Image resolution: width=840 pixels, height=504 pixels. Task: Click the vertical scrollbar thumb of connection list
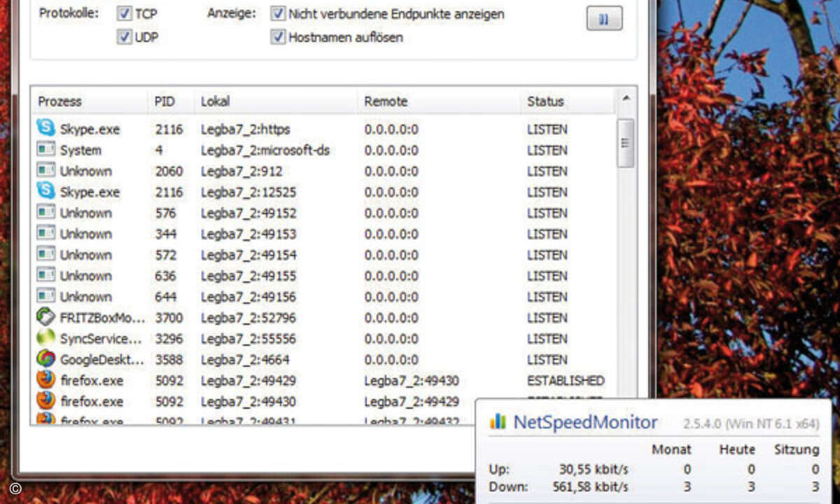pyautogui.click(x=626, y=143)
